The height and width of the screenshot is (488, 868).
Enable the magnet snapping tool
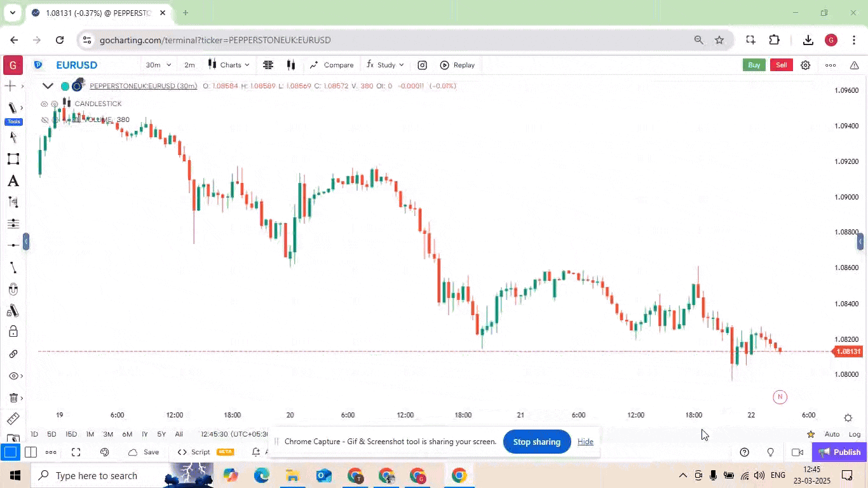tap(13, 289)
